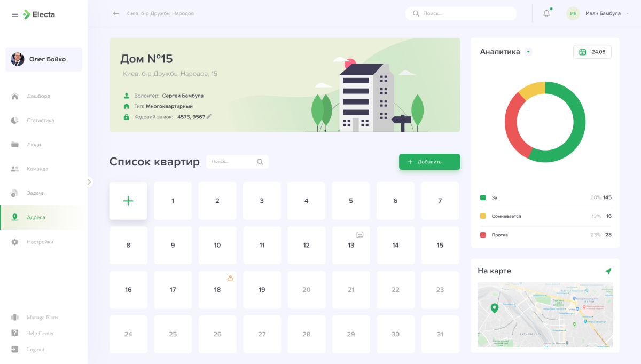Image resolution: width=641 pixels, height=364 pixels.
Task: Click the green Добавить button
Action: click(x=429, y=162)
